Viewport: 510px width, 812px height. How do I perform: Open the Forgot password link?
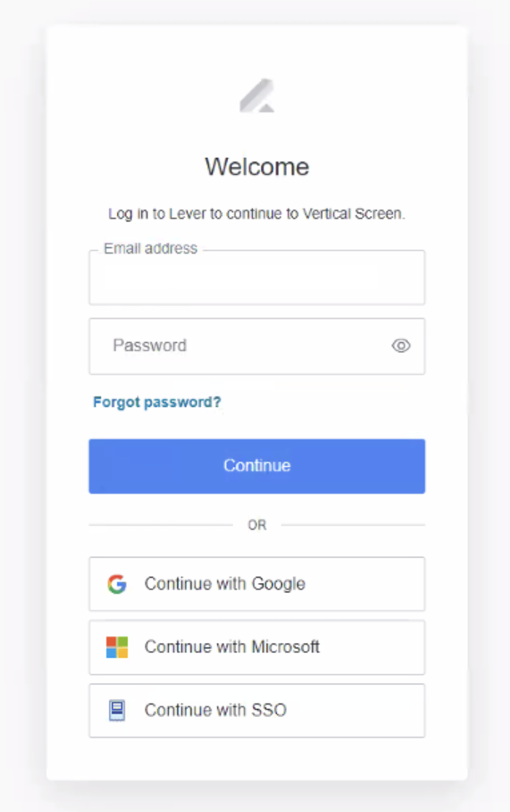point(157,402)
